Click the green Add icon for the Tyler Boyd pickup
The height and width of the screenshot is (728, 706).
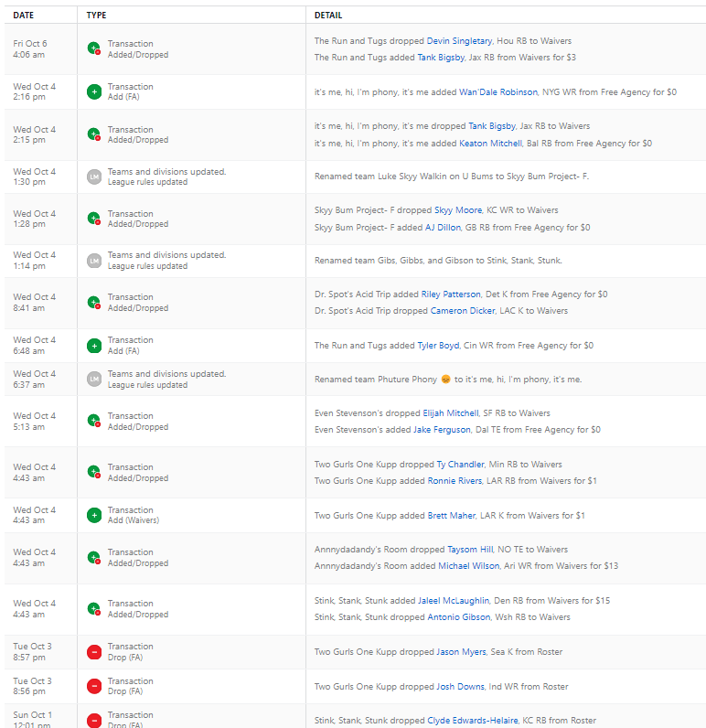click(x=93, y=346)
